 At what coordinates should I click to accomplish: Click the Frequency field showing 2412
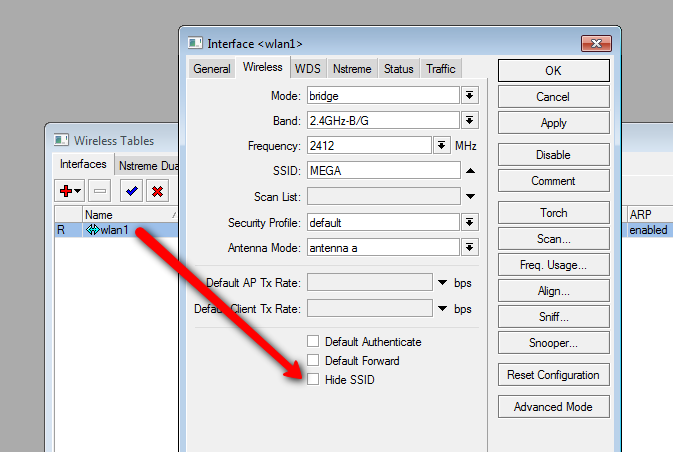tap(369, 146)
